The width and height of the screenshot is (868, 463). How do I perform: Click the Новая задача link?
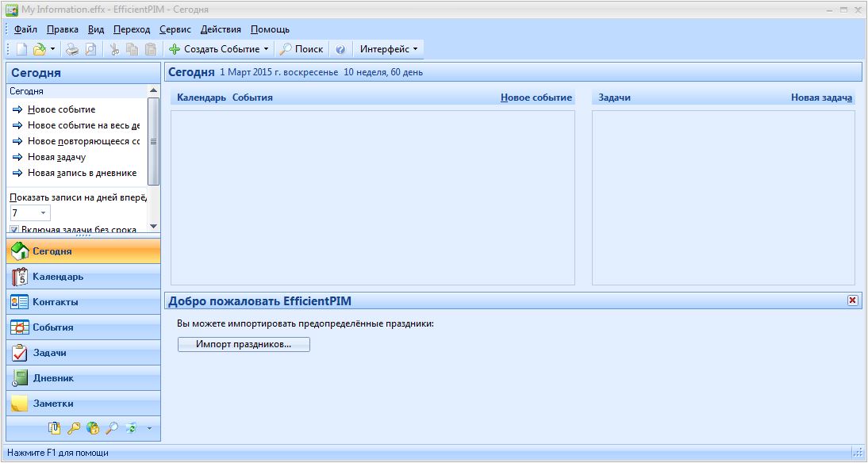coord(821,98)
